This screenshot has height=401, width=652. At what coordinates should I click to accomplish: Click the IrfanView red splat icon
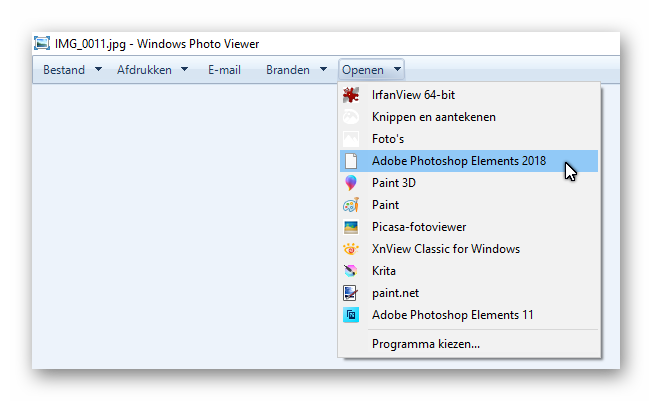[x=351, y=95]
